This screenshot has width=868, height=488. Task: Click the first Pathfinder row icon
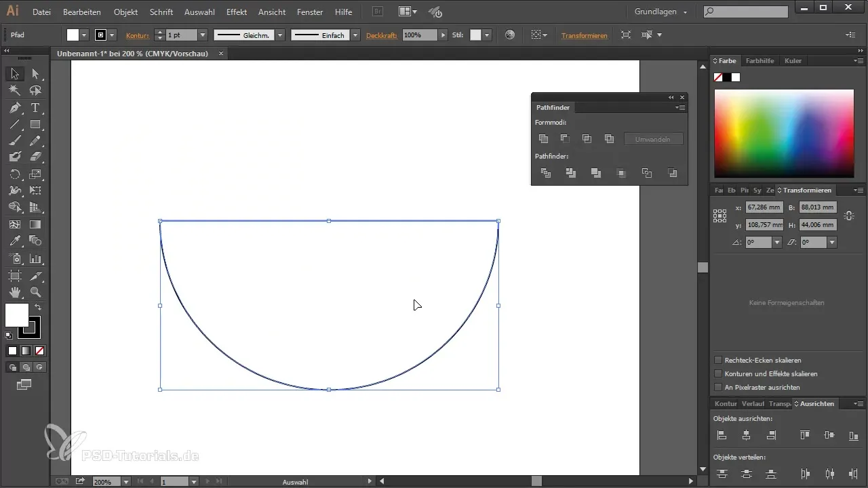pyautogui.click(x=546, y=174)
